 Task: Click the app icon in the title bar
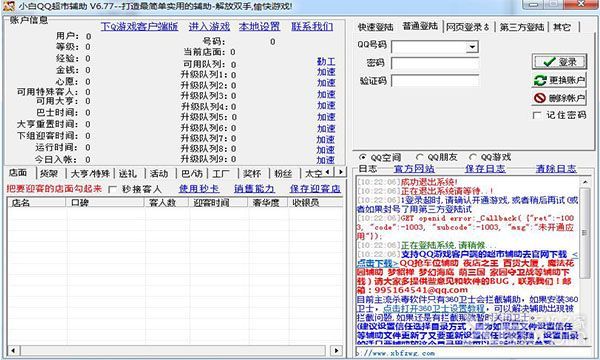8,6
